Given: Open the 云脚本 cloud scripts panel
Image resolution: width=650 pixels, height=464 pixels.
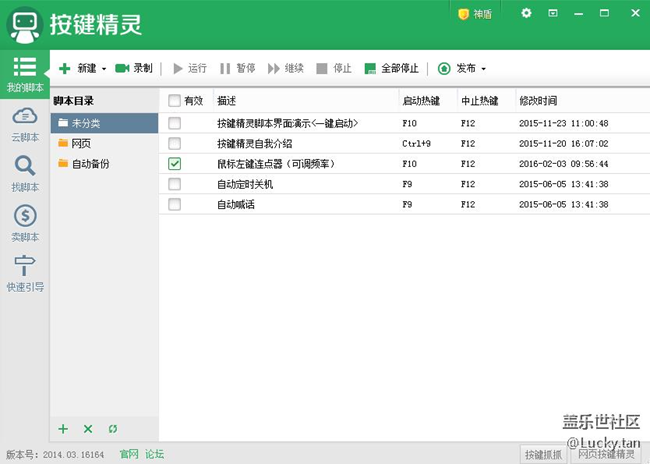Looking at the screenshot, I should (x=25, y=124).
